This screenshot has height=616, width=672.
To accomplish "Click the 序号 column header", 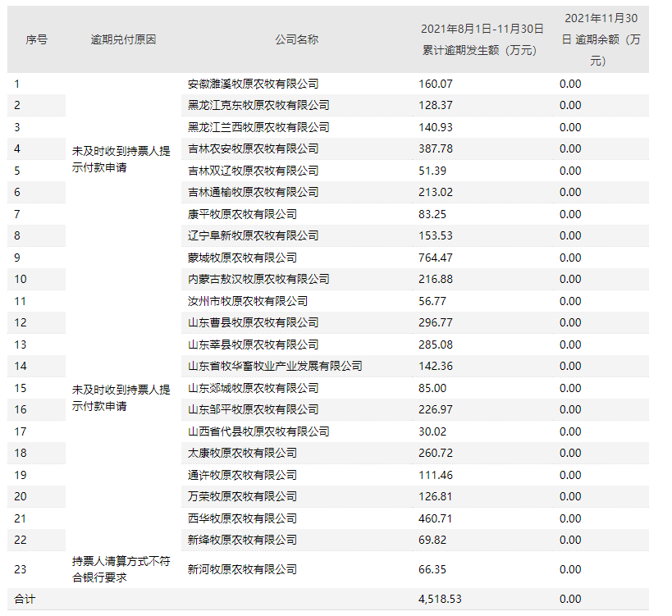I will click(36, 39).
